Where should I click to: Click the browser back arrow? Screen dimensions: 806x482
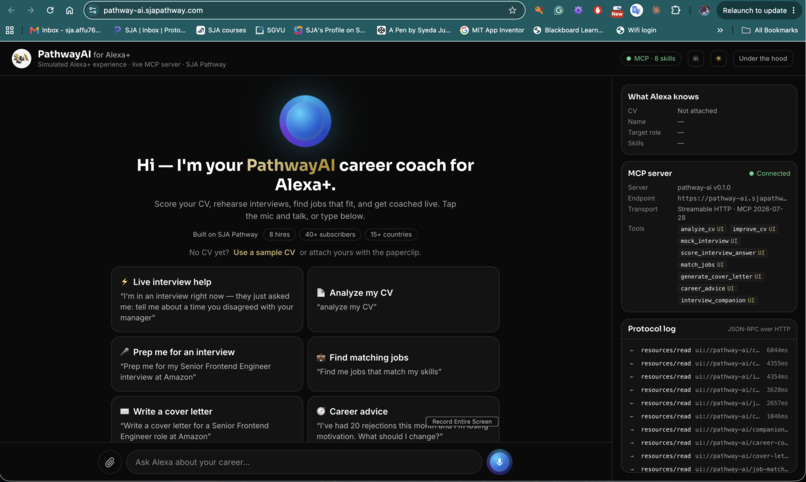11,10
